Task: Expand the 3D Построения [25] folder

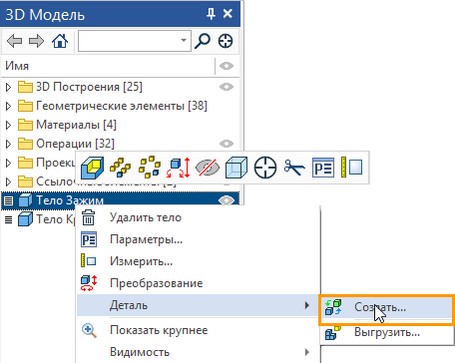Action: point(9,87)
